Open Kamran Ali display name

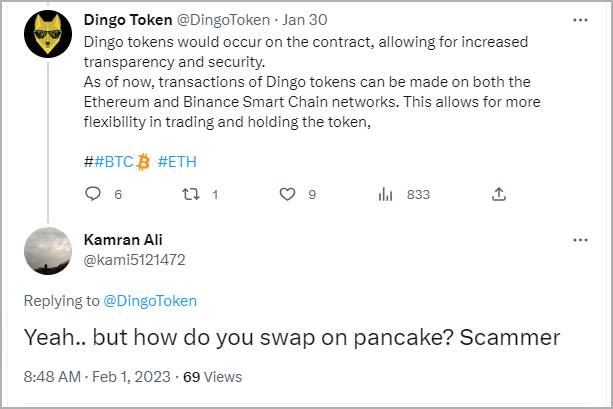(123, 240)
